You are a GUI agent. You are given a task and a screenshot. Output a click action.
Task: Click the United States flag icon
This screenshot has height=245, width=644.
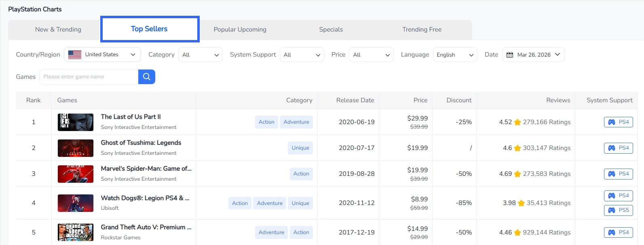pos(75,55)
